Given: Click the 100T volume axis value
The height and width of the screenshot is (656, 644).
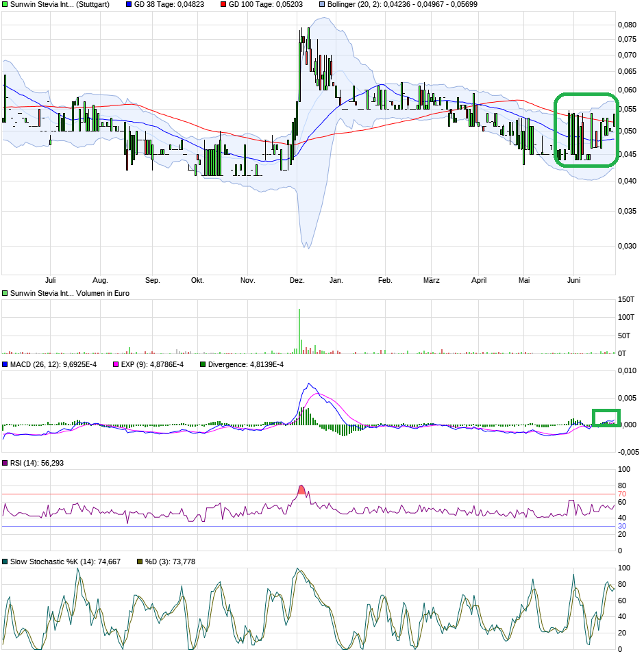Looking at the screenshot, I should click(x=626, y=318).
